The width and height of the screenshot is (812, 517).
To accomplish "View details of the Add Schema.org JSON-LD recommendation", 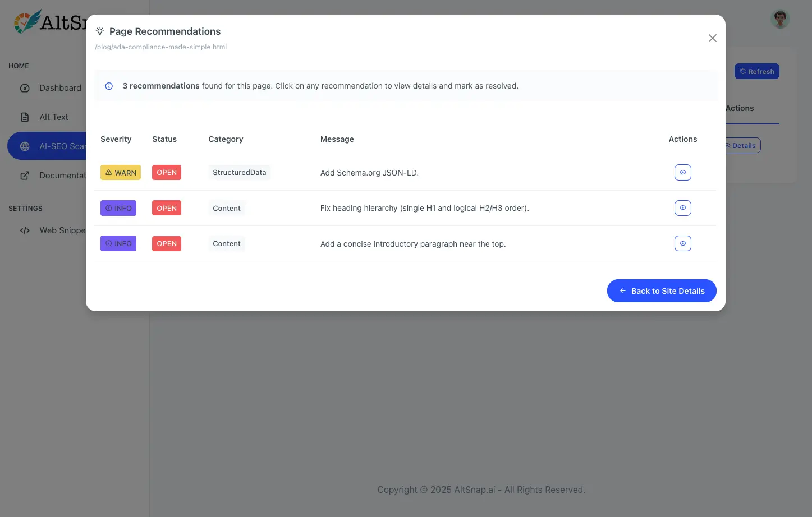I will click(682, 172).
